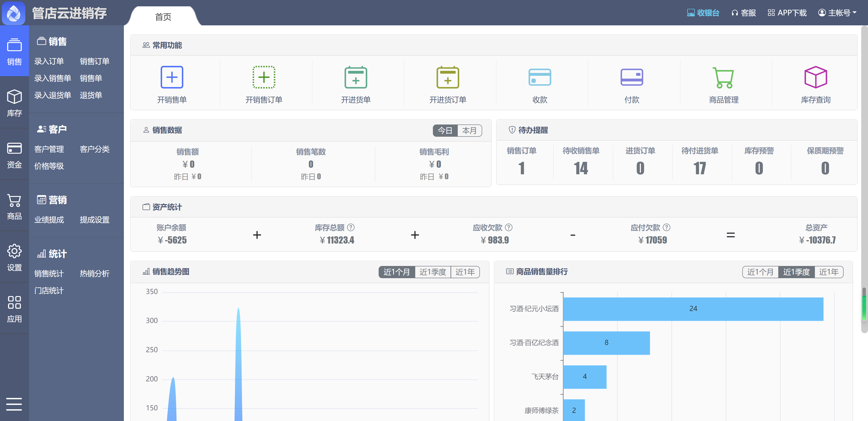Viewport: 868px width, 421px height.
Task: Select the 首页 tab
Action: point(163,17)
